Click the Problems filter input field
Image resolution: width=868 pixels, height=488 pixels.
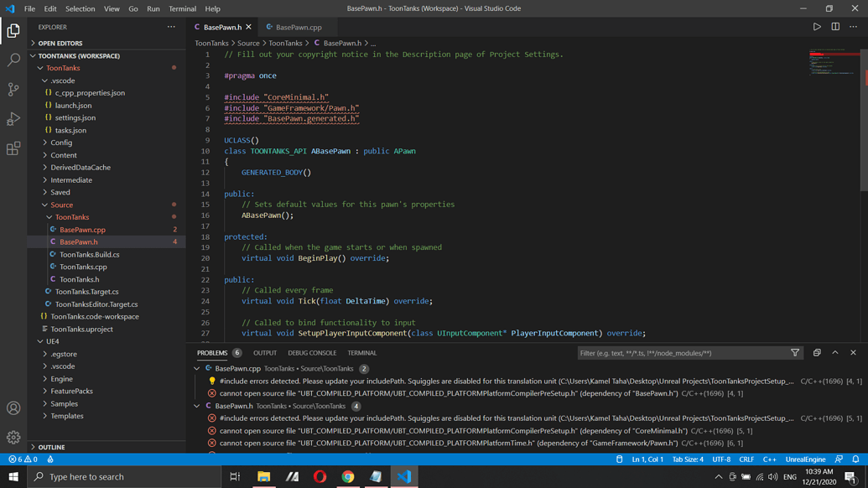point(679,352)
